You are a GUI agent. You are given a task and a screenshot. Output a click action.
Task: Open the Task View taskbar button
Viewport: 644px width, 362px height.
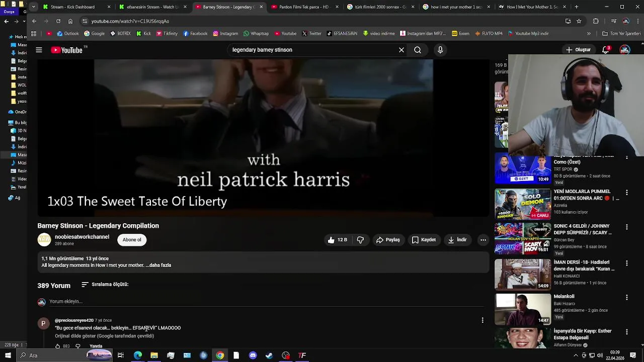[121, 355]
